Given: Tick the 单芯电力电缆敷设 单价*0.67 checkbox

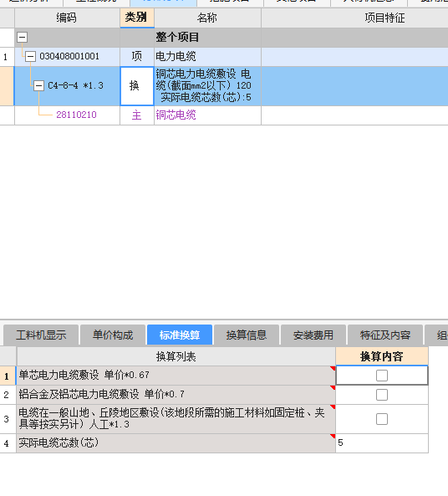Looking at the screenshot, I should click(x=382, y=376).
